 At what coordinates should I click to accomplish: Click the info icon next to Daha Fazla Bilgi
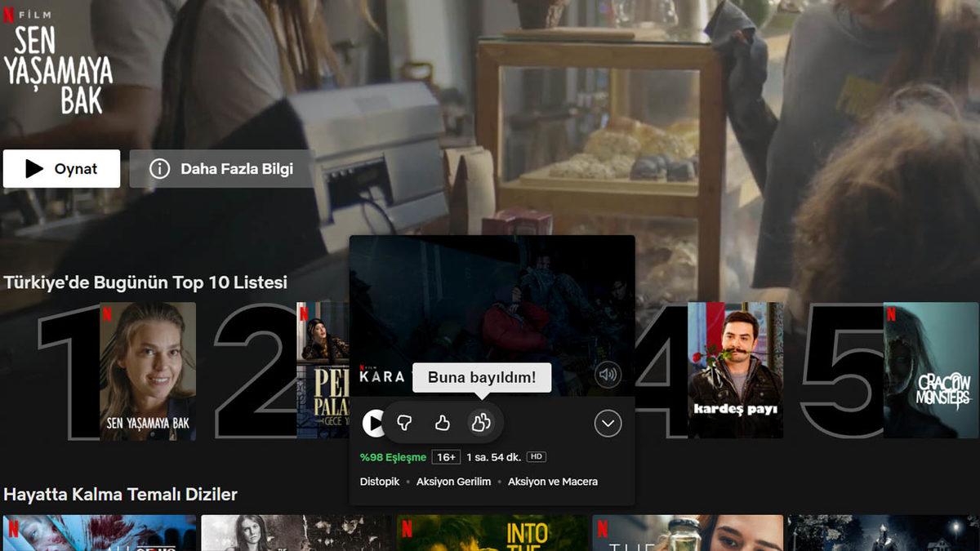click(x=158, y=169)
